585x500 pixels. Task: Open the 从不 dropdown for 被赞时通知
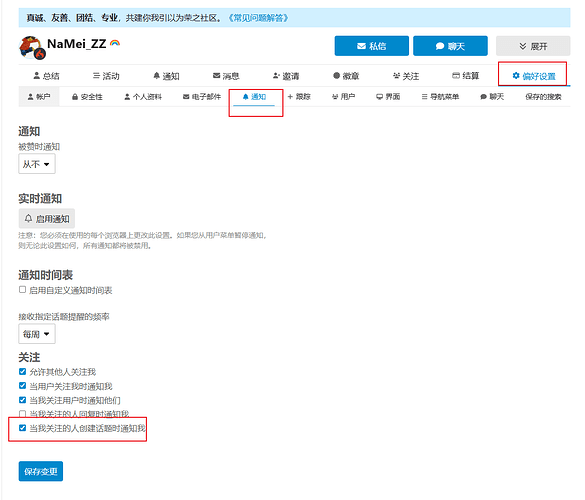pyautogui.click(x=37, y=164)
